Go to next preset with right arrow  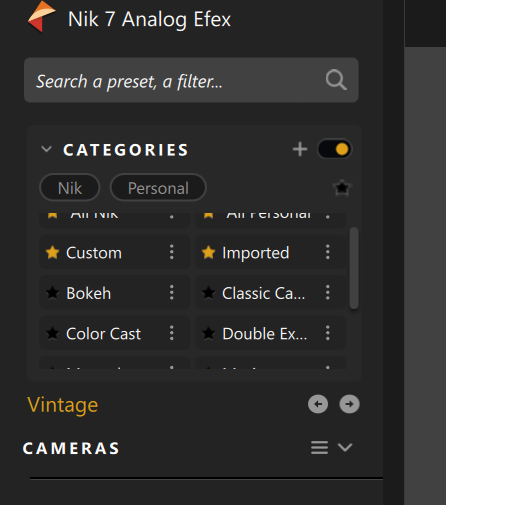point(349,404)
